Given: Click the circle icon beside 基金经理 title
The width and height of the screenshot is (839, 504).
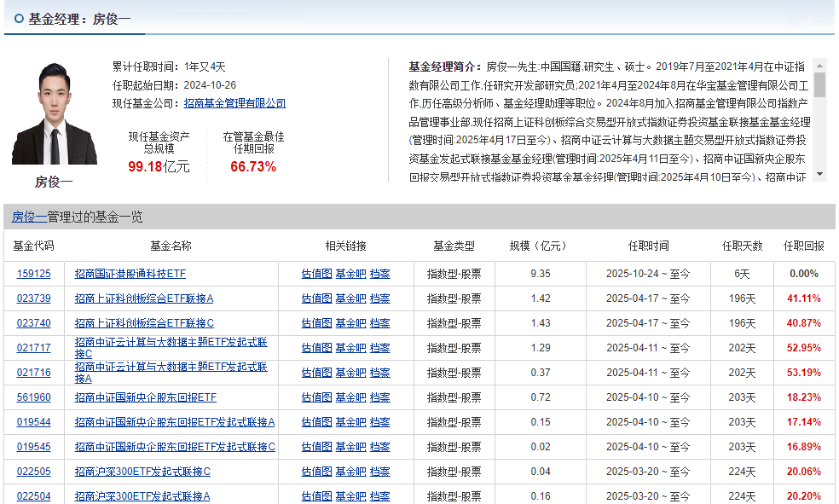Looking at the screenshot, I should tap(20, 19).
